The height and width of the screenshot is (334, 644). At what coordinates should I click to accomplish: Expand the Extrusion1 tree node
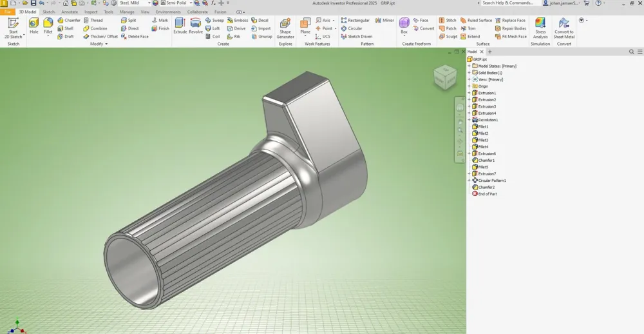tap(469, 93)
